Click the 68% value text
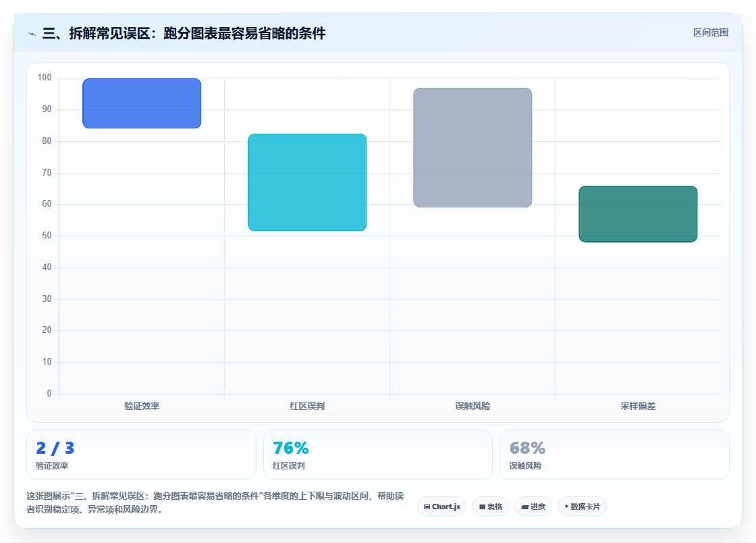The image size is (756, 543). [x=527, y=448]
